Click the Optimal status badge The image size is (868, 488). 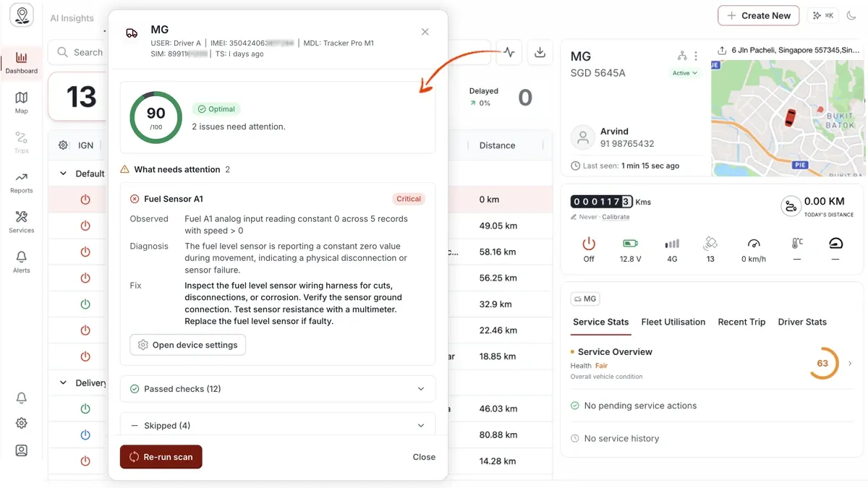click(216, 109)
